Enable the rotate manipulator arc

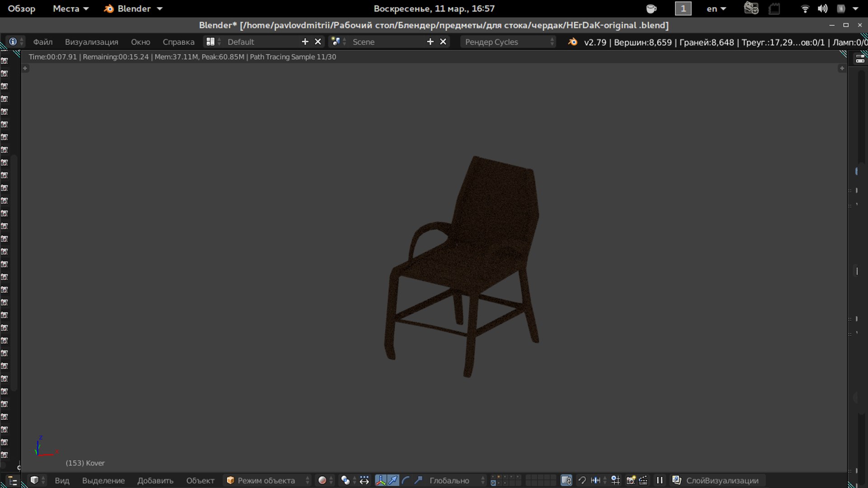click(x=406, y=480)
